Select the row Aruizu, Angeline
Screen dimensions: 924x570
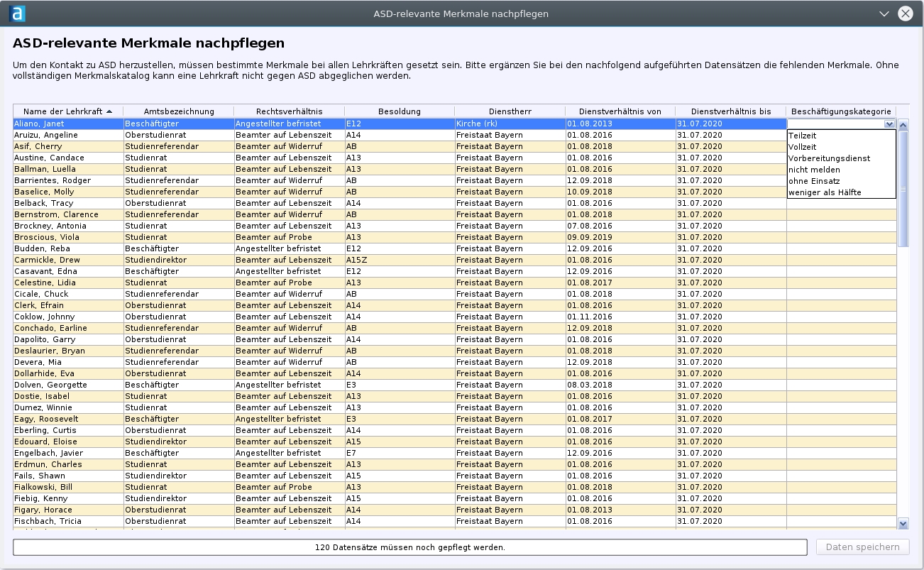point(455,135)
